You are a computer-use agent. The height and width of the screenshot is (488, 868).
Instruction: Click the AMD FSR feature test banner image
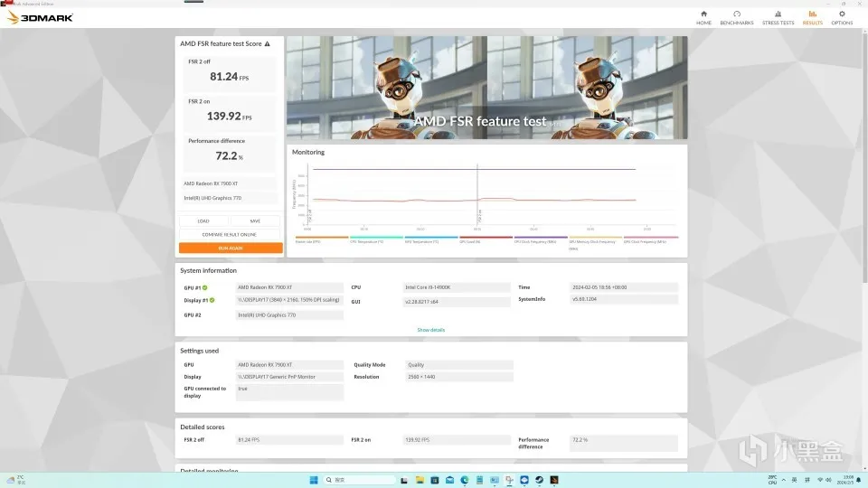[486, 88]
